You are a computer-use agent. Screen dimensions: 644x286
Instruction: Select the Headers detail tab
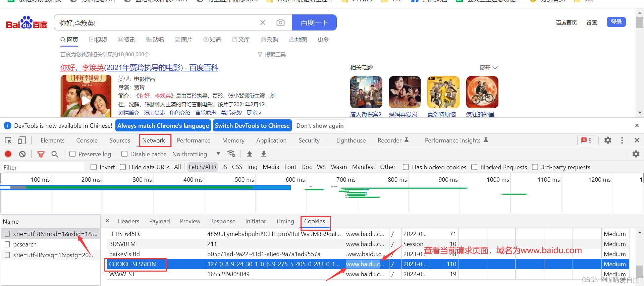(x=128, y=221)
